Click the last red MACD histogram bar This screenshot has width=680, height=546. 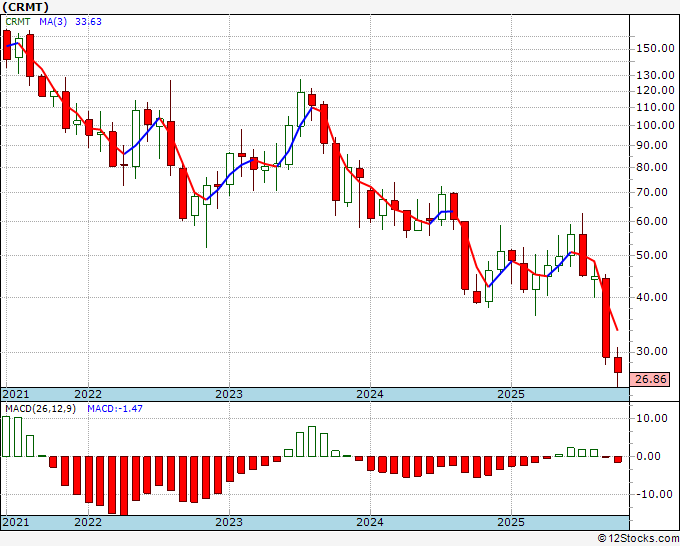pos(618,459)
